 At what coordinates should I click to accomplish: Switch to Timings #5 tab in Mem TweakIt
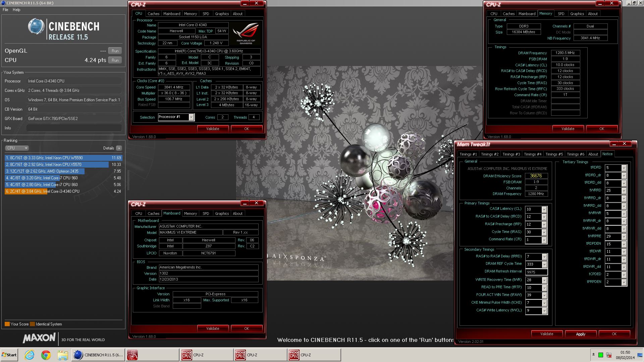(x=554, y=154)
